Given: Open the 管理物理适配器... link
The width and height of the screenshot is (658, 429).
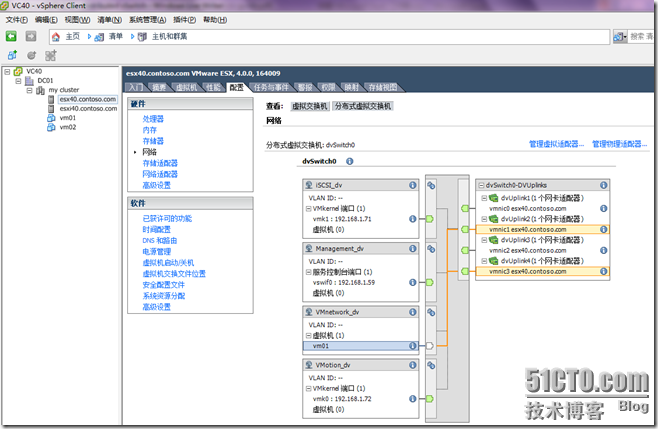Looking at the screenshot, I should tap(620, 144).
